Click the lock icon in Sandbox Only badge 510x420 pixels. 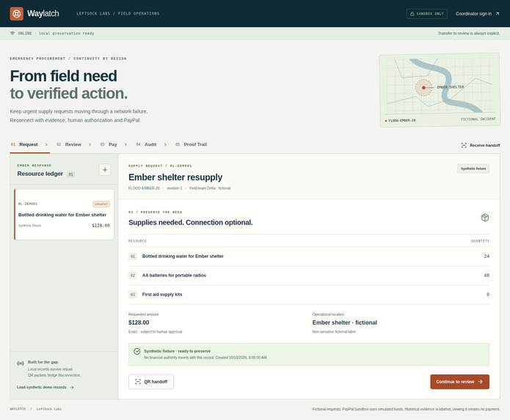click(x=412, y=14)
